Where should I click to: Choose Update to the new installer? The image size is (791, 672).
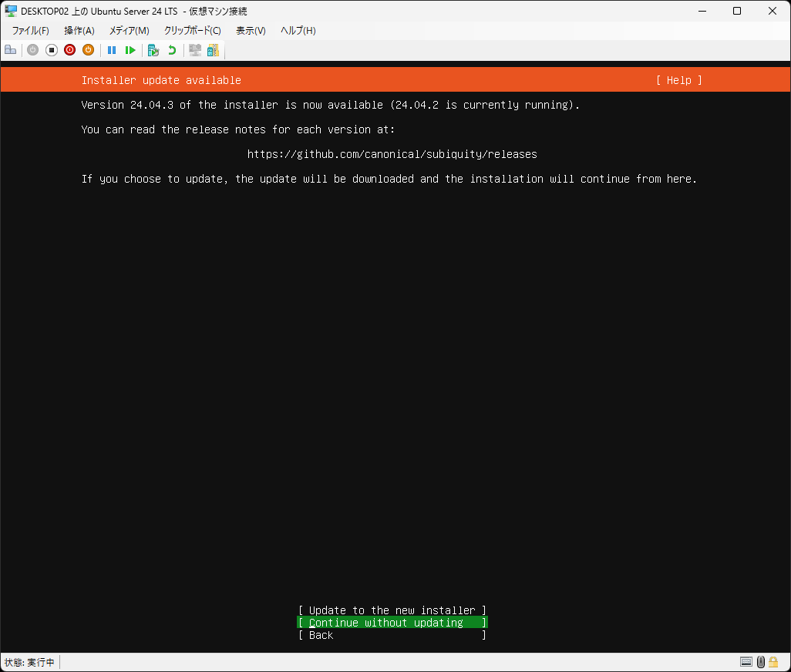click(392, 610)
